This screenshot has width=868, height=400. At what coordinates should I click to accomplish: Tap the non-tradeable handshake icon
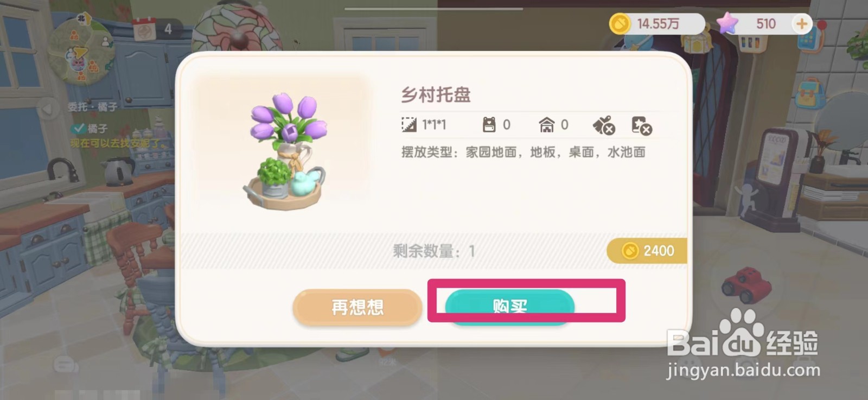(603, 125)
